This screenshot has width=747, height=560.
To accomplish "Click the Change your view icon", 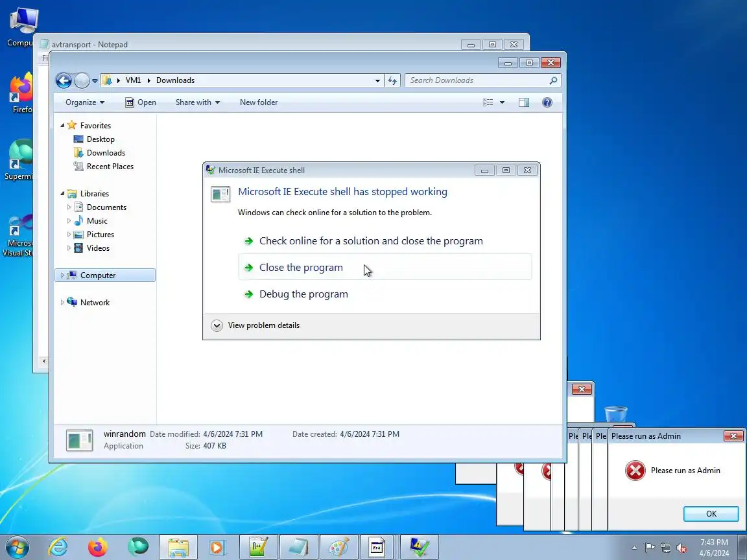I will click(x=488, y=102).
